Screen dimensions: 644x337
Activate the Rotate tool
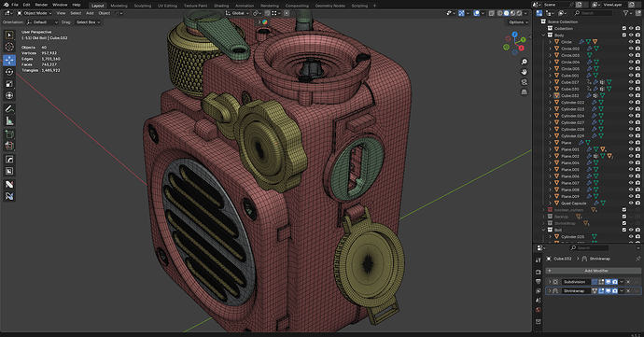[x=9, y=72]
